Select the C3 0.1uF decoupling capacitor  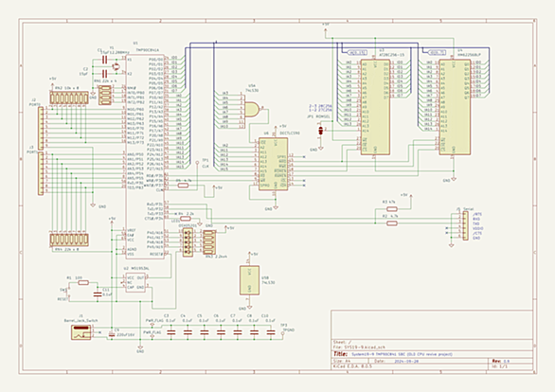coord(171,332)
